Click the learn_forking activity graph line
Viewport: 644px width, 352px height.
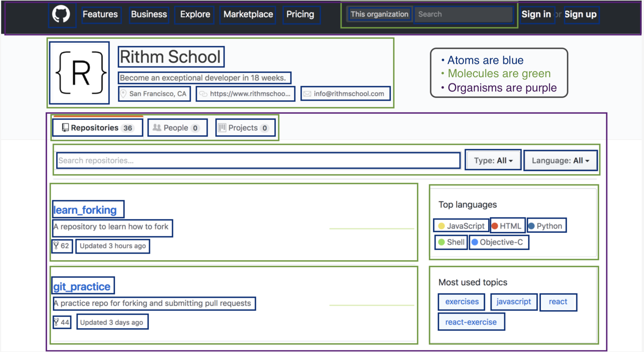(x=372, y=229)
